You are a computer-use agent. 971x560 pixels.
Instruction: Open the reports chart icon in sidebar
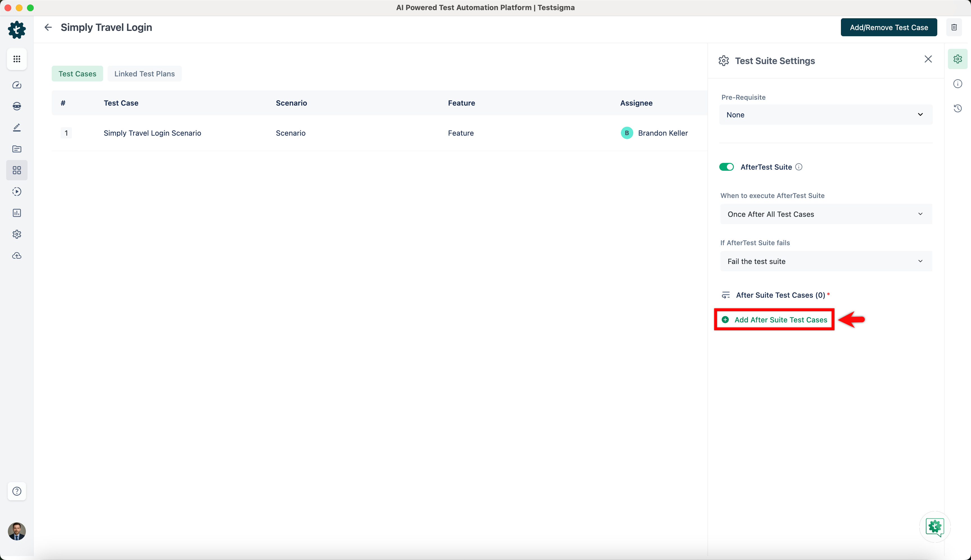click(17, 213)
